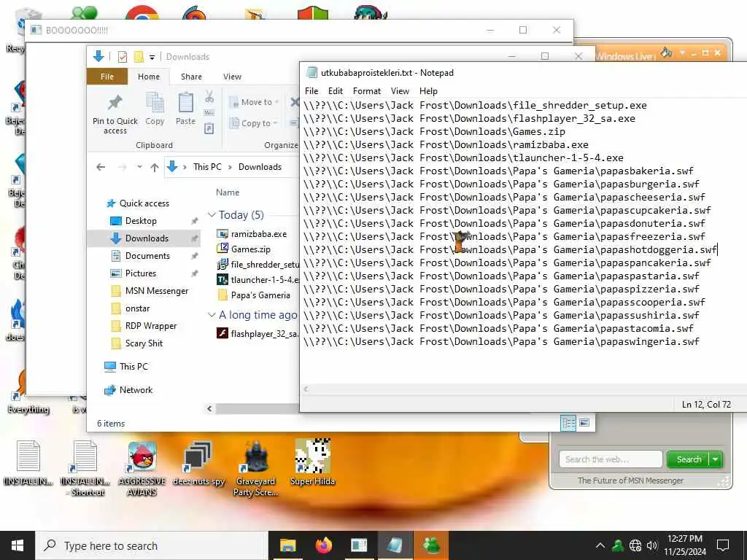Image resolution: width=747 pixels, height=560 pixels.
Task: Click Explorer scroll left arrow
Action: click(x=209, y=408)
